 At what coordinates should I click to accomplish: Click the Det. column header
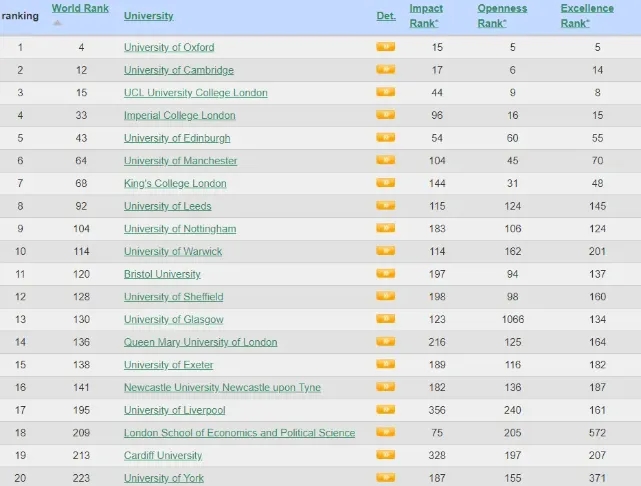[x=386, y=16]
